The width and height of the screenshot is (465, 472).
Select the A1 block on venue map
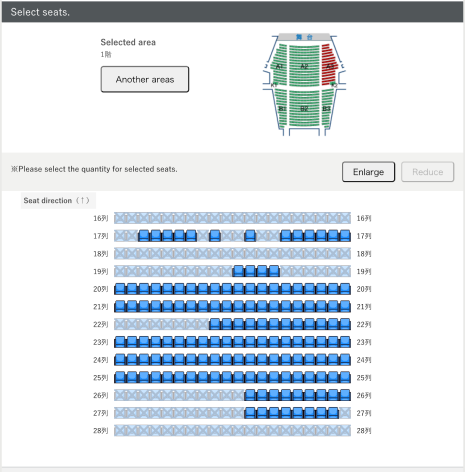279,65
